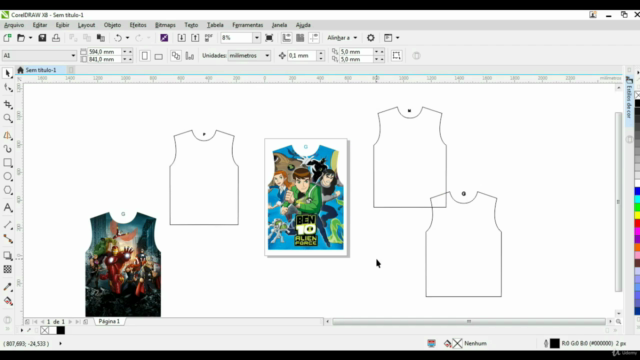Select the Zoom tool in toolbox
Screen dimensions: 640x360
click(8, 118)
